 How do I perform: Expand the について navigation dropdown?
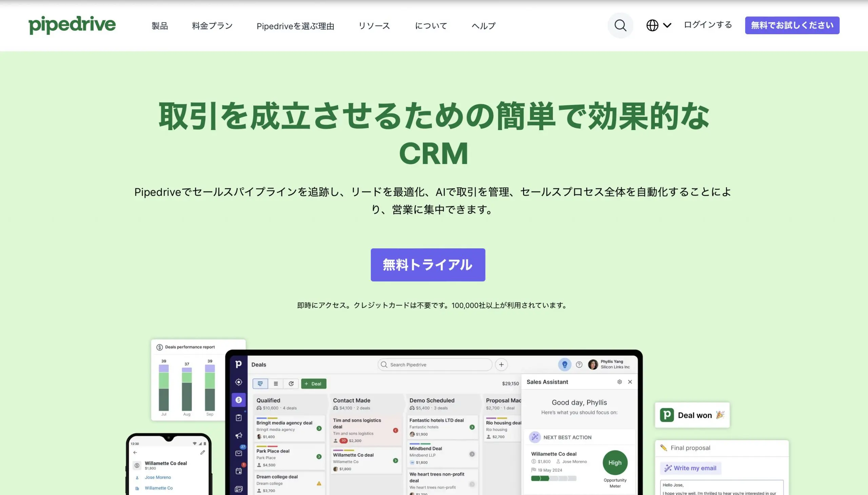tap(431, 25)
